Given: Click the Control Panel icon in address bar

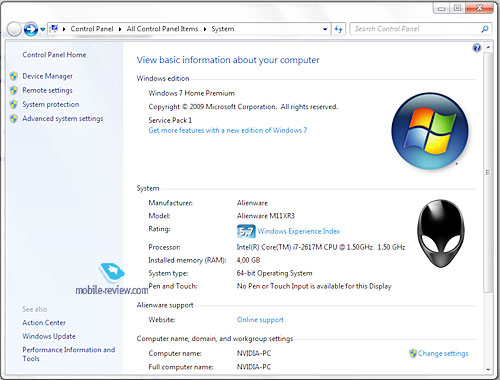Looking at the screenshot, I should pos(54,29).
